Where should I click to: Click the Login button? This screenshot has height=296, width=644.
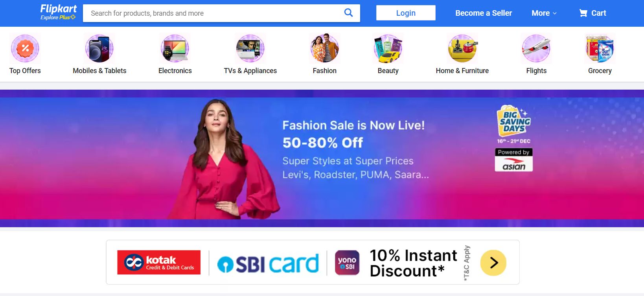pos(406,13)
